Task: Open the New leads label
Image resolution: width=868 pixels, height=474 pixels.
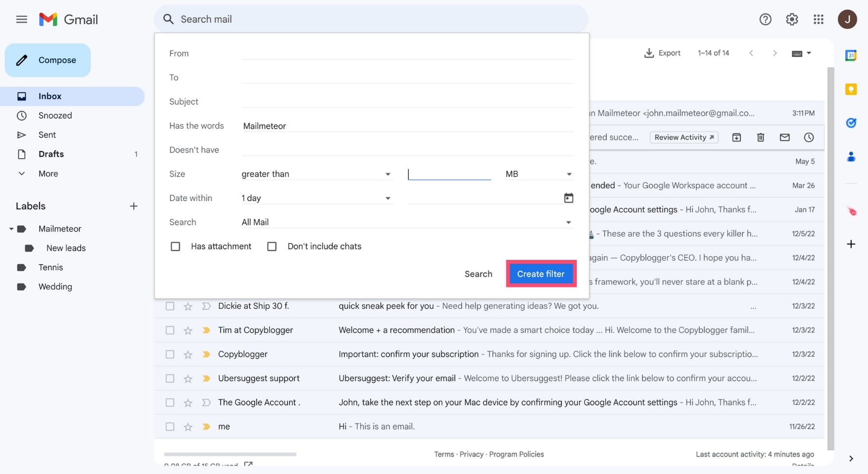Action: click(66, 248)
